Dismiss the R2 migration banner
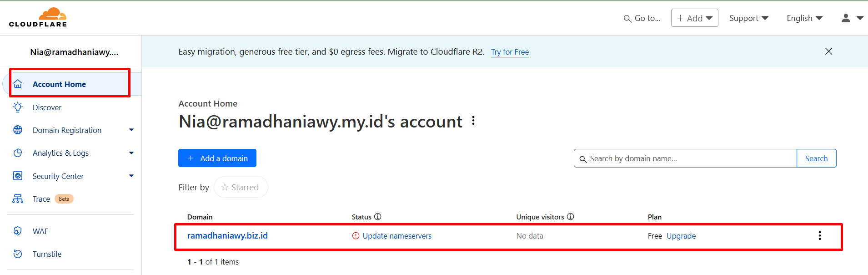 [828, 51]
